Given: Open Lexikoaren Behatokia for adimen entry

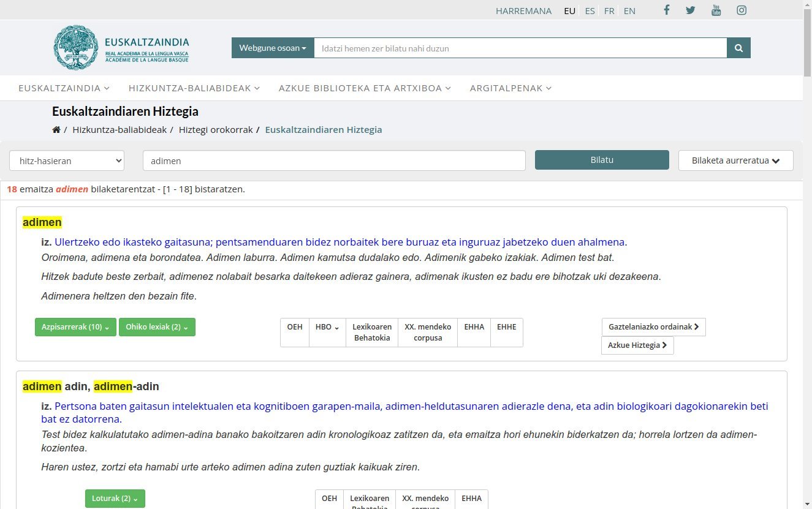Looking at the screenshot, I should tap(372, 332).
